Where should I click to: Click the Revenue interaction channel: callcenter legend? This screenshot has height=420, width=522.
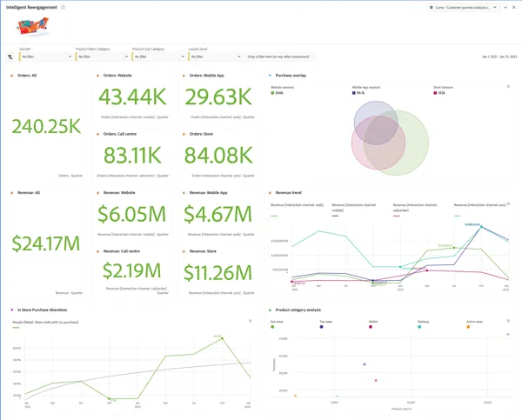[x=415, y=208]
